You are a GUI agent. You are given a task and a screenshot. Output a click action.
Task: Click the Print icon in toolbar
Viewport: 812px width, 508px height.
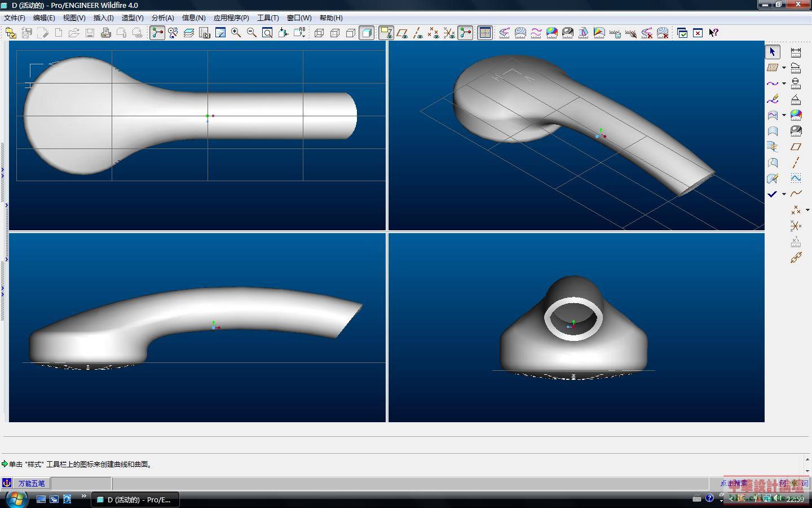(105, 33)
